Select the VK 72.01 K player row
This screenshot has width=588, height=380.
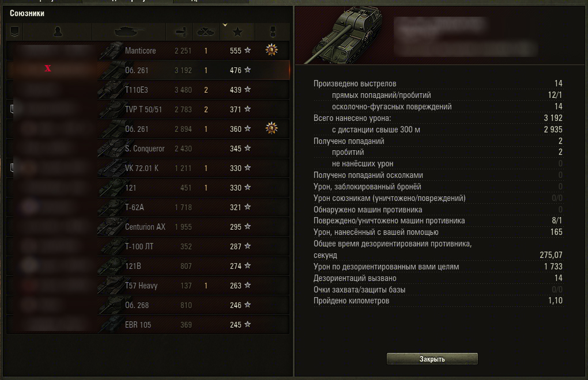pos(148,168)
